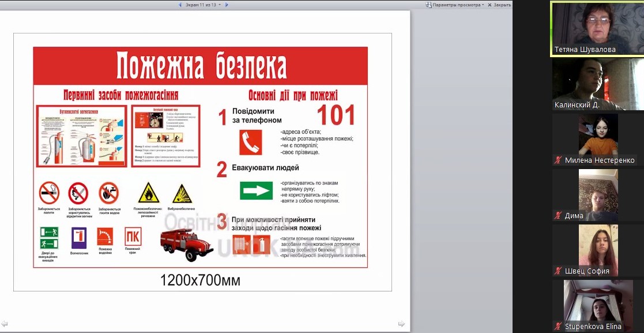Click the Параметры просмотра view options icon

point(429,5)
